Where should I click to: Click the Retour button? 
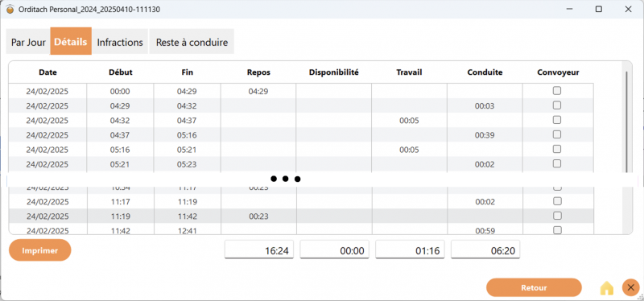point(534,287)
